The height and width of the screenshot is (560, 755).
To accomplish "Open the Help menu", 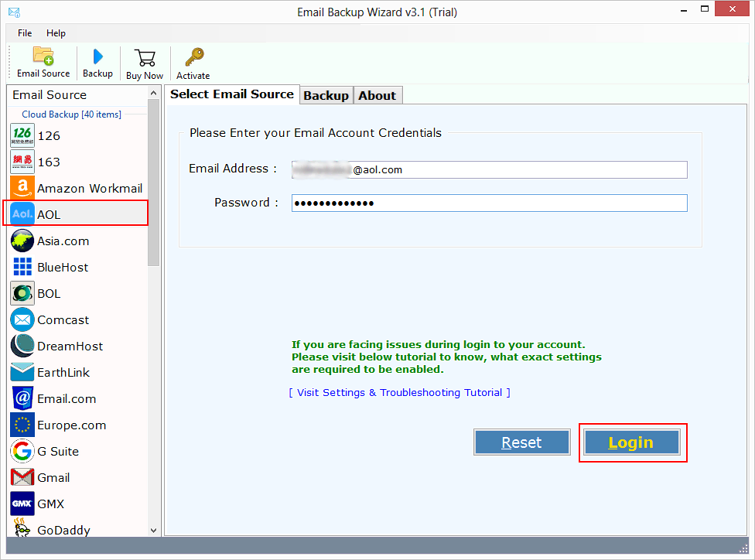I will pyautogui.click(x=56, y=32).
